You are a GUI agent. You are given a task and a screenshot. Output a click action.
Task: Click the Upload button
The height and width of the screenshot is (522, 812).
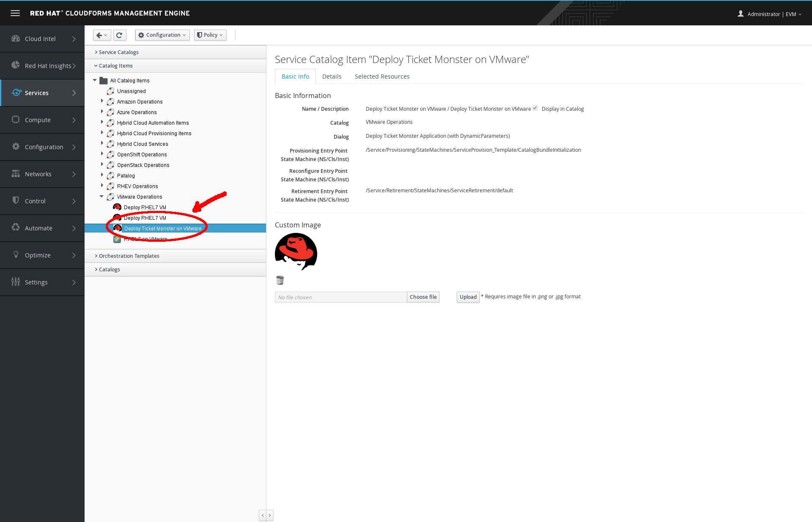tap(468, 297)
